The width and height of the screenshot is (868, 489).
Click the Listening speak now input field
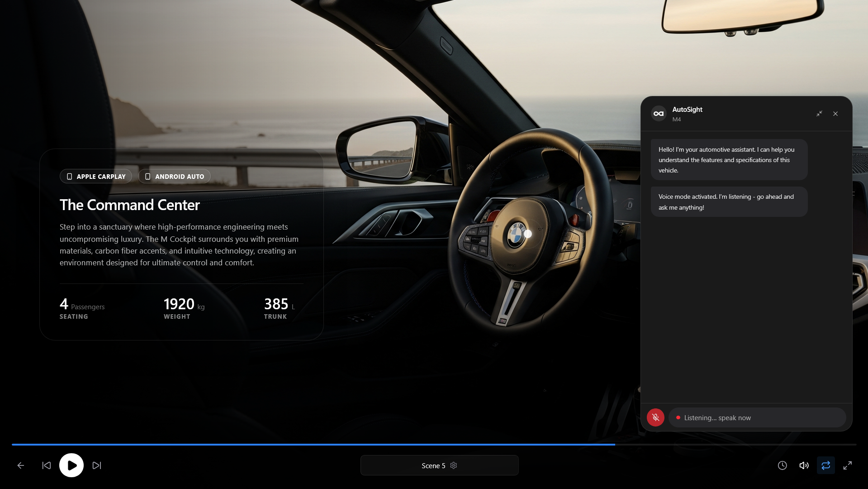point(757,417)
